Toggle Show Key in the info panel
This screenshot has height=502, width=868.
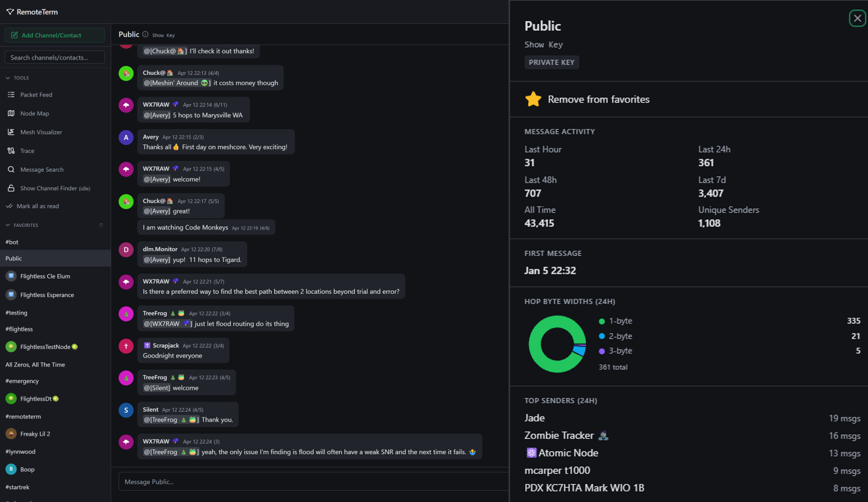click(x=543, y=45)
